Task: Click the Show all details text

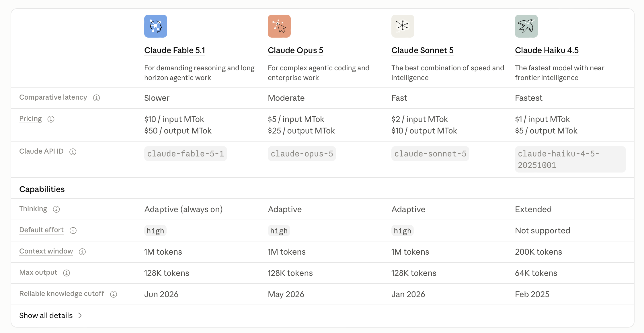Action: coord(46,315)
